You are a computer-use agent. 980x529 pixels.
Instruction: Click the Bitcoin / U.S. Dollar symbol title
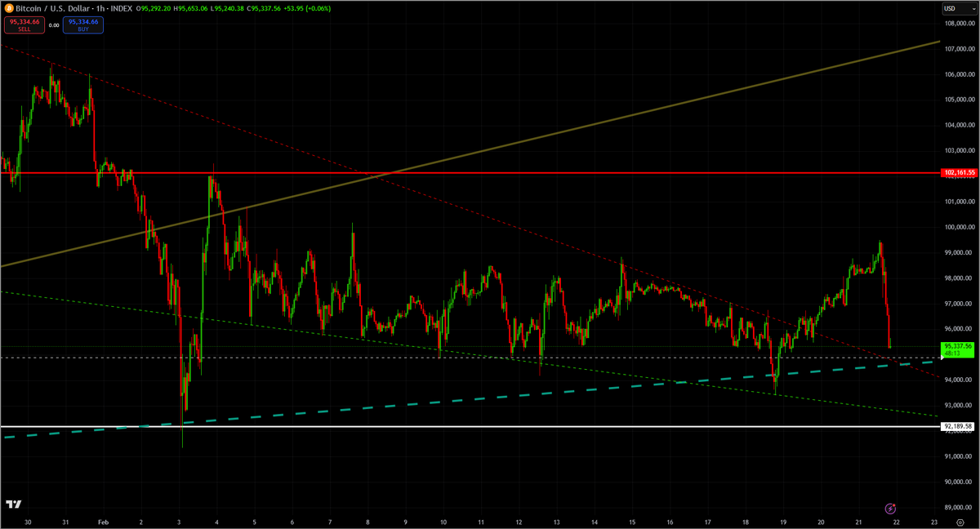[x=51, y=8]
